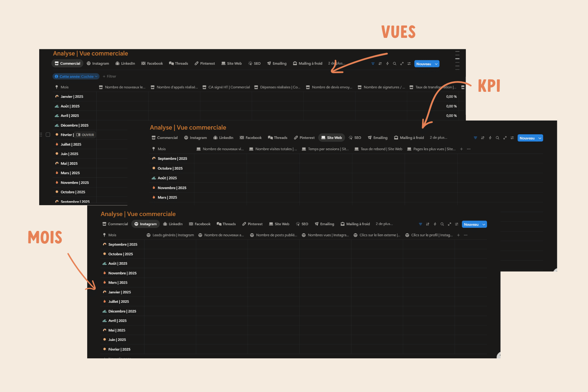Click the sort icon in the top Commercial panel
Viewport: 588px width, 392px height.
coord(380,64)
